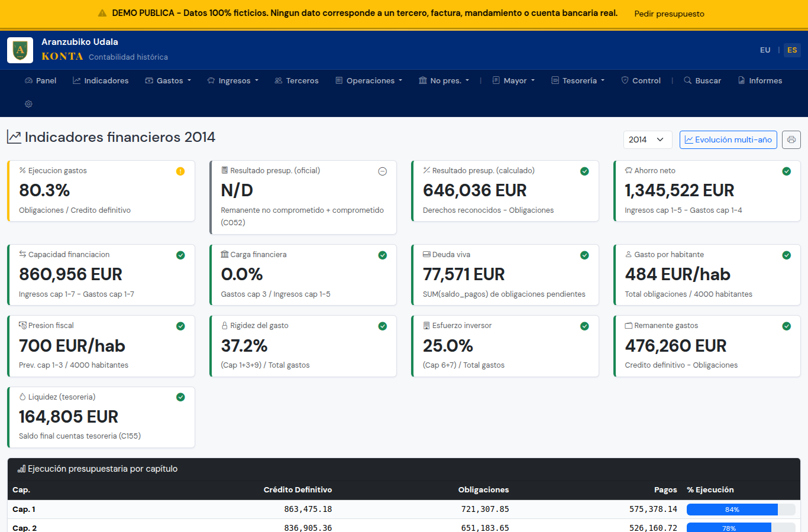Screen dimensions: 808x532
Task: Click the Ejecucion gastos 80.3% card
Action: coord(101,191)
